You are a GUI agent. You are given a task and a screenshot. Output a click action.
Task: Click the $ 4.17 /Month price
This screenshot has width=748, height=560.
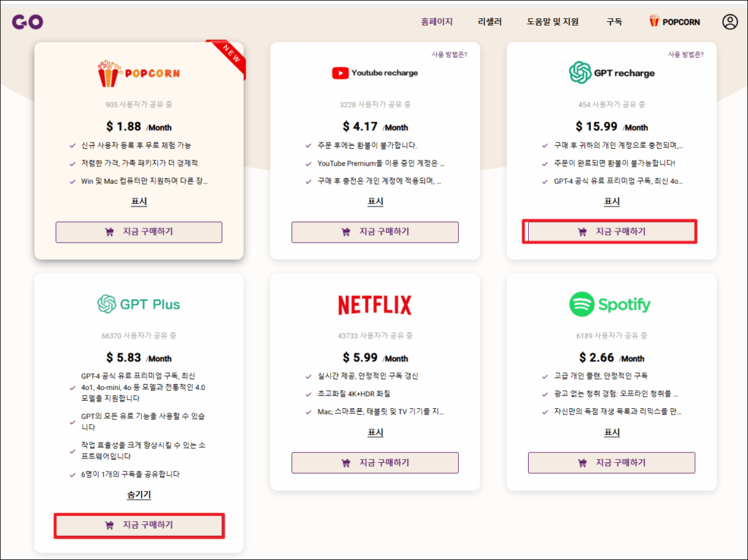[x=375, y=126]
